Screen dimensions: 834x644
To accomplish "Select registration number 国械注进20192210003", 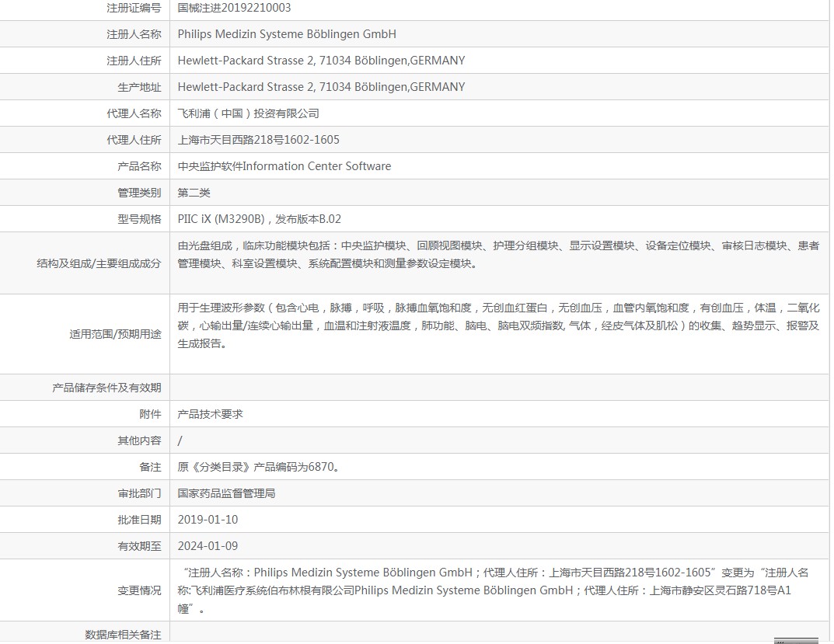I will [234, 8].
